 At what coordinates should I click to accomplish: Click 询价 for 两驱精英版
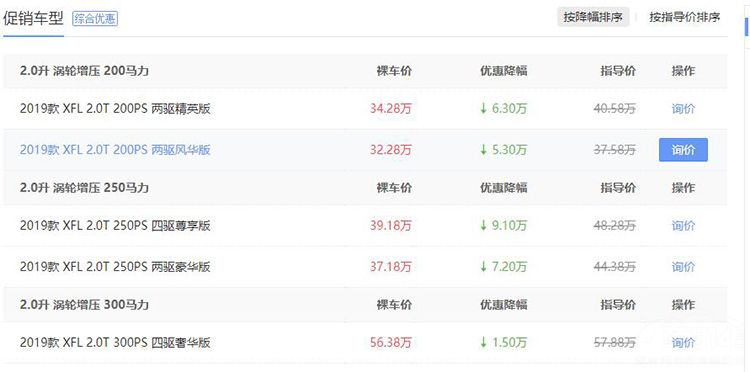(x=683, y=109)
